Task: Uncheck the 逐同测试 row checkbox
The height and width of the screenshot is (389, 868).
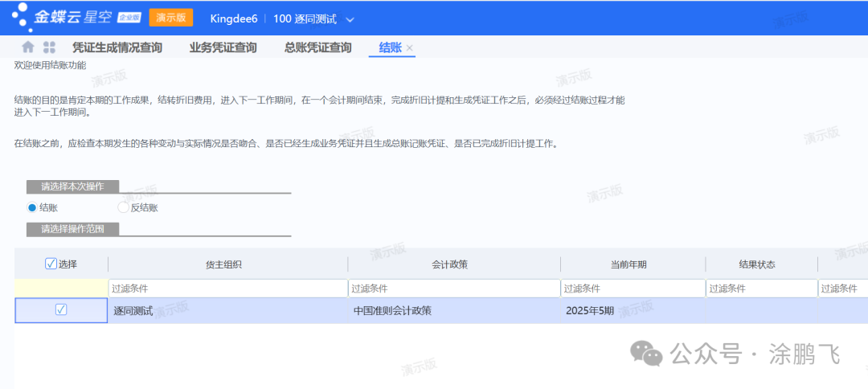Action: pyautogui.click(x=61, y=310)
